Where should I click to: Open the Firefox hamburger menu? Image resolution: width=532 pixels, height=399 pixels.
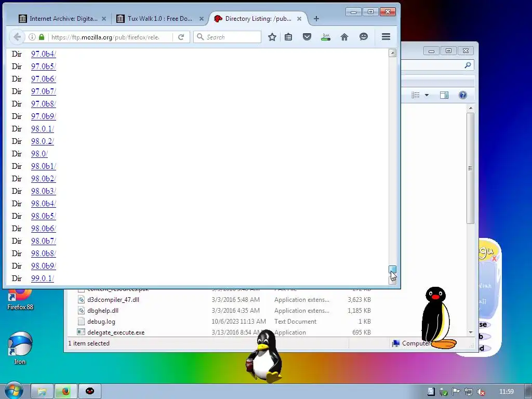click(x=386, y=37)
